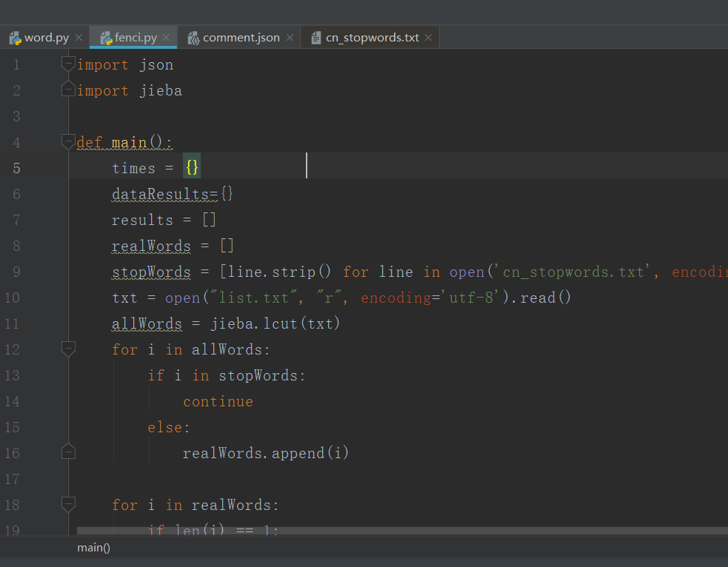Viewport: 728px width, 567px height.
Task: Click the 'def main():' declaration
Action: point(124,142)
